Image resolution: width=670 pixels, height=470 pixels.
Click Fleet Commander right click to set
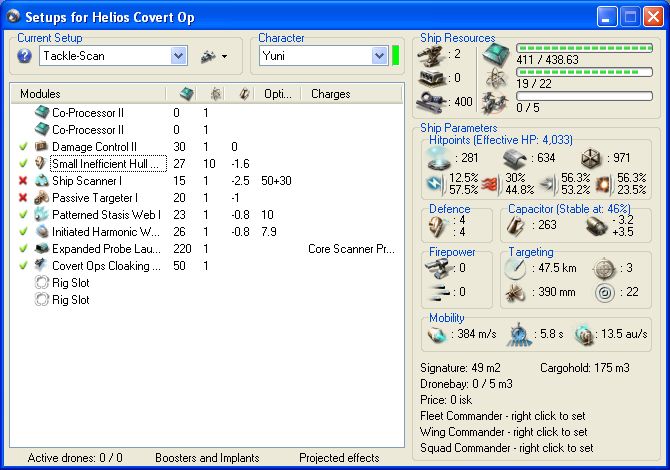503,416
